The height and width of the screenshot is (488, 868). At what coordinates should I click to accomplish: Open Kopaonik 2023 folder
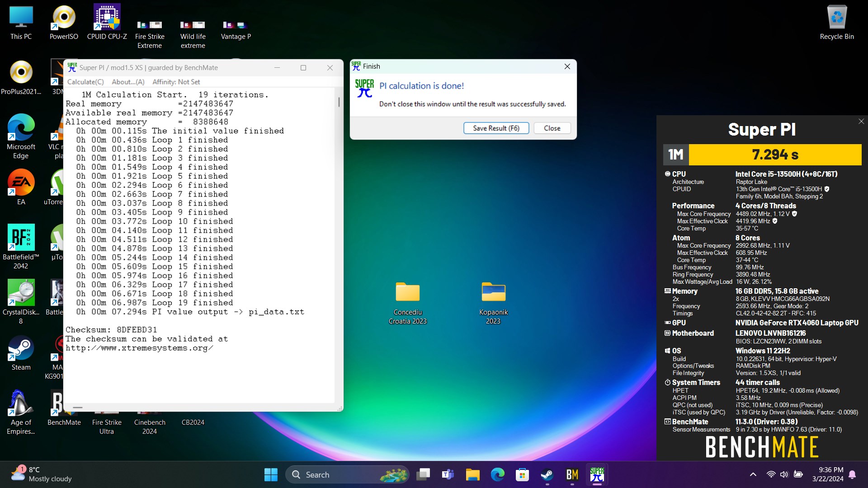pyautogui.click(x=493, y=303)
